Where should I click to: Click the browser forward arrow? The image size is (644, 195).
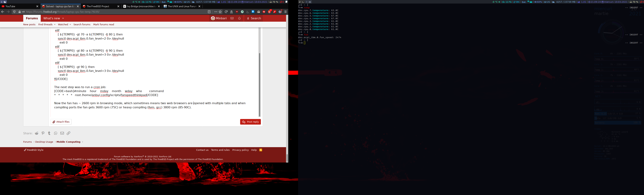8,12
